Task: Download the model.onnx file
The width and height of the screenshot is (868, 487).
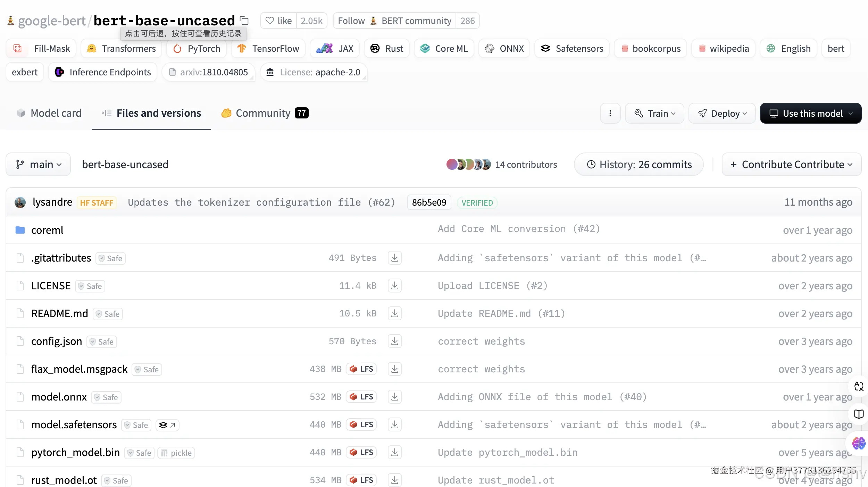Action: tap(394, 397)
